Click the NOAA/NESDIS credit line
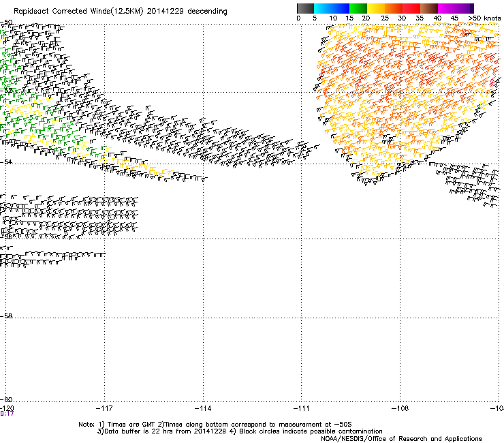The width and height of the screenshot is (504, 443). click(x=401, y=439)
